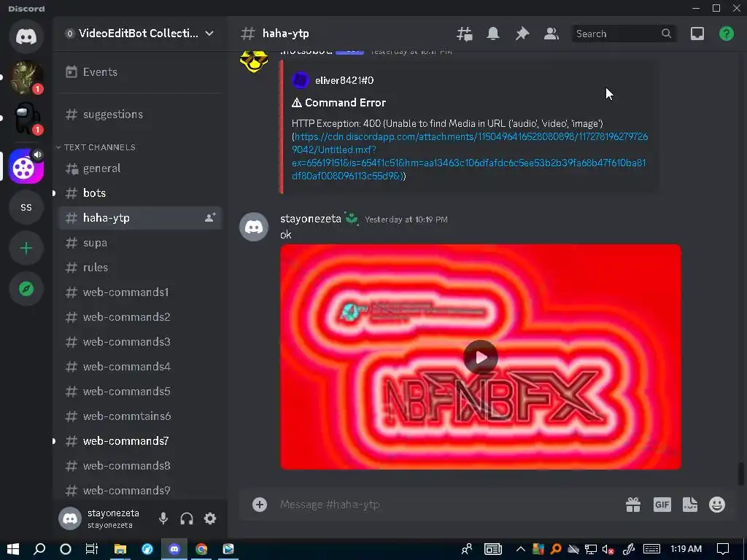Open the supa channel
This screenshot has height=560, width=747.
click(140, 242)
